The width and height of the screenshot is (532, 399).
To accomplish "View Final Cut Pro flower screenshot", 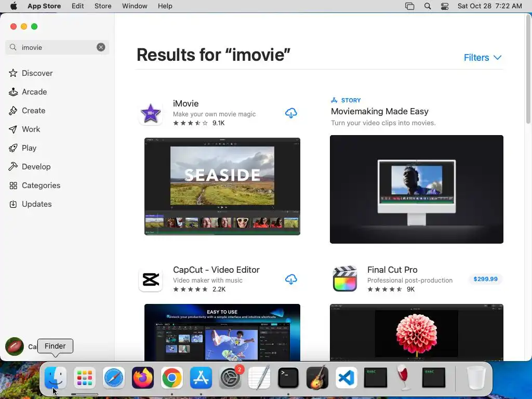I will click(416, 332).
